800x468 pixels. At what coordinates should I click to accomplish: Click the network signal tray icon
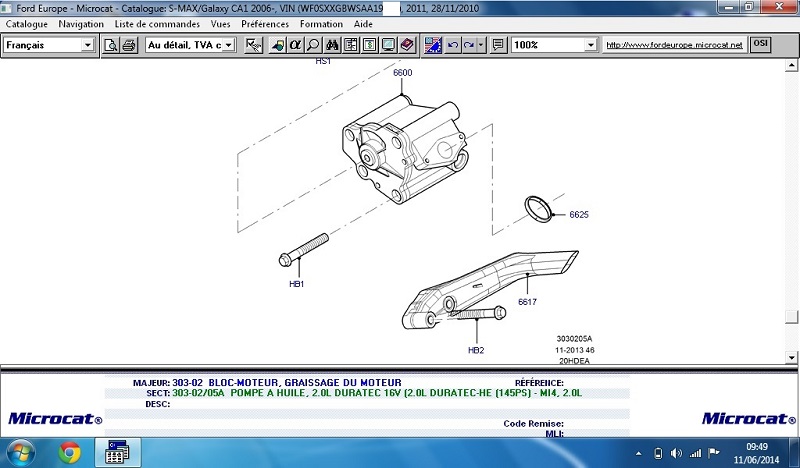[x=695, y=453]
